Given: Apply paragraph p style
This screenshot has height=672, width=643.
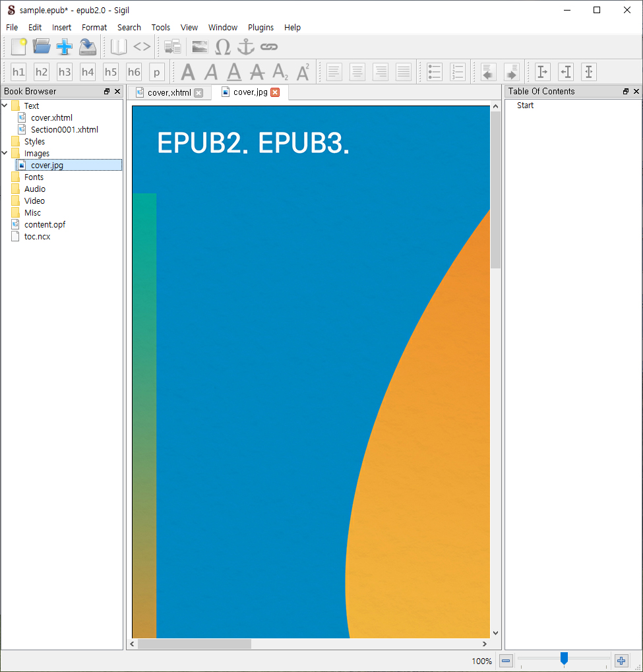Looking at the screenshot, I should pyautogui.click(x=157, y=72).
